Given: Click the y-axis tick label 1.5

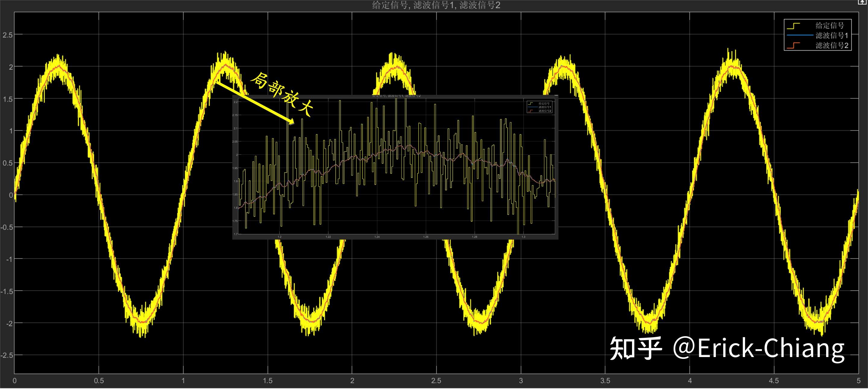Looking at the screenshot, I should (8, 99).
